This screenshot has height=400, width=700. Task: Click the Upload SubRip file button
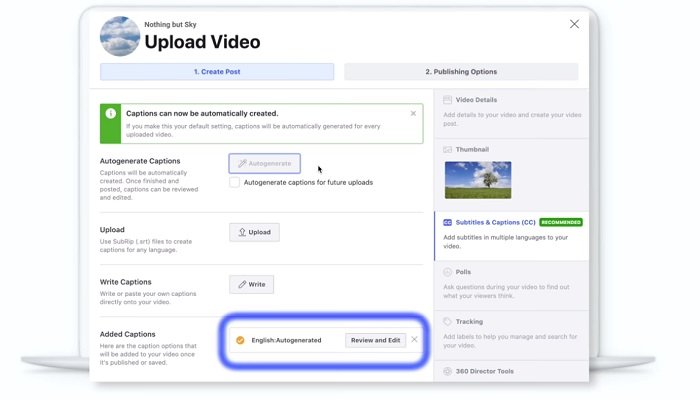[254, 232]
